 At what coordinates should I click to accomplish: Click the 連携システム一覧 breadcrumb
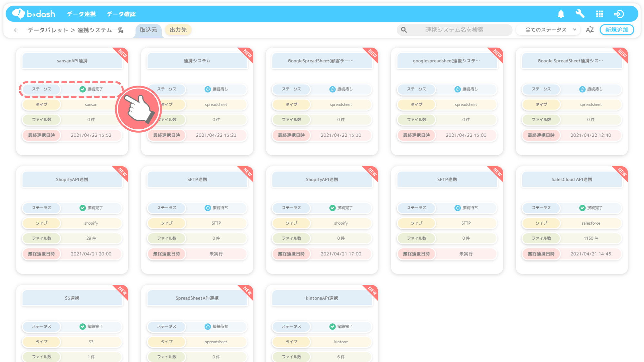(x=100, y=30)
